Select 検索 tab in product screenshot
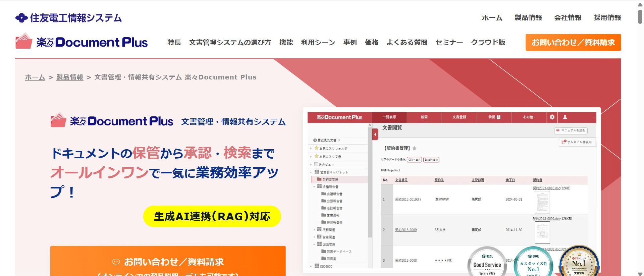 [424, 117]
